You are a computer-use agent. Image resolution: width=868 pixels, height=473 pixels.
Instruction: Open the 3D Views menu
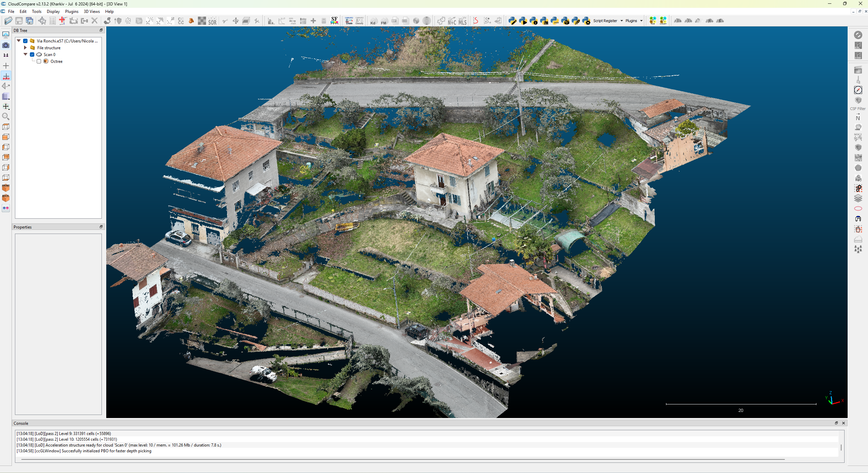(x=92, y=11)
